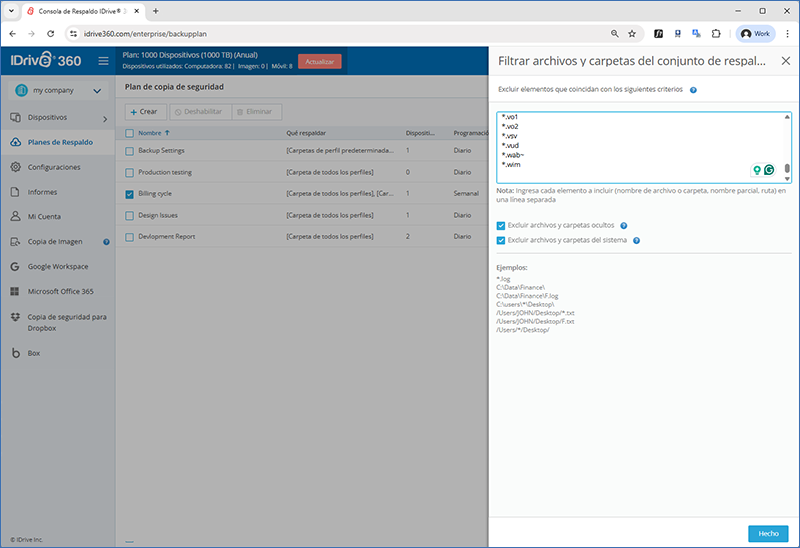800x548 pixels.
Task: Click the zoom magnifier icon in address bar
Action: click(x=614, y=33)
